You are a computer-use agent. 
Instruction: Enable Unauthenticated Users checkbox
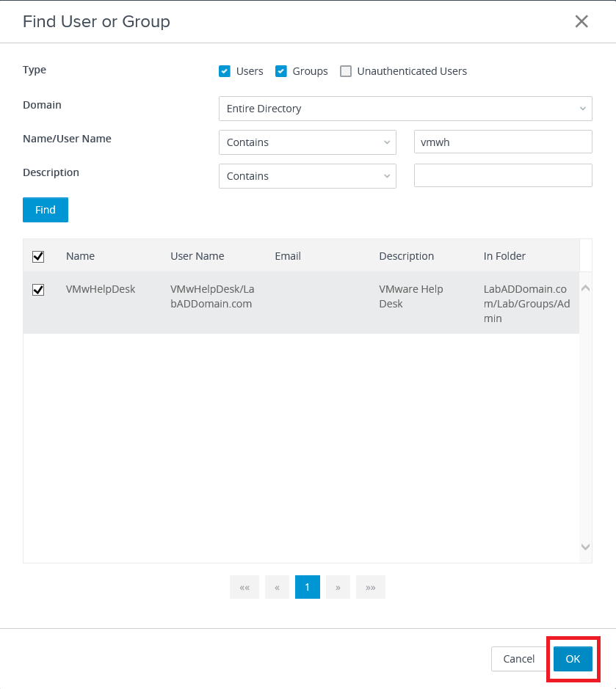pyautogui.click(x=346, y=71)
